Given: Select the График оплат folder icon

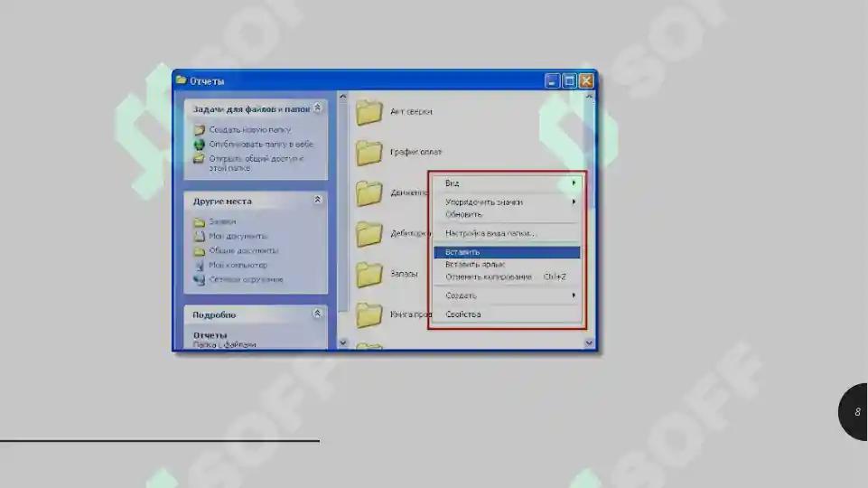Looking at the screenshot, I should coord(369,153).
